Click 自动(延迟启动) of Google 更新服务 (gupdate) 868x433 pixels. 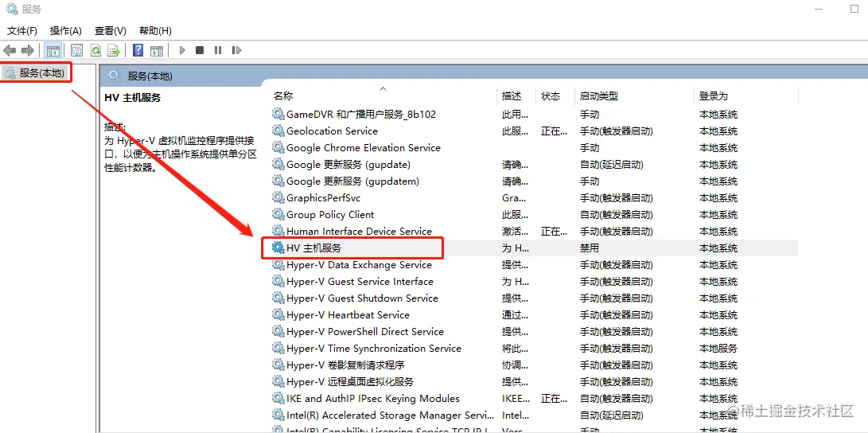click(x=611, y=165)
